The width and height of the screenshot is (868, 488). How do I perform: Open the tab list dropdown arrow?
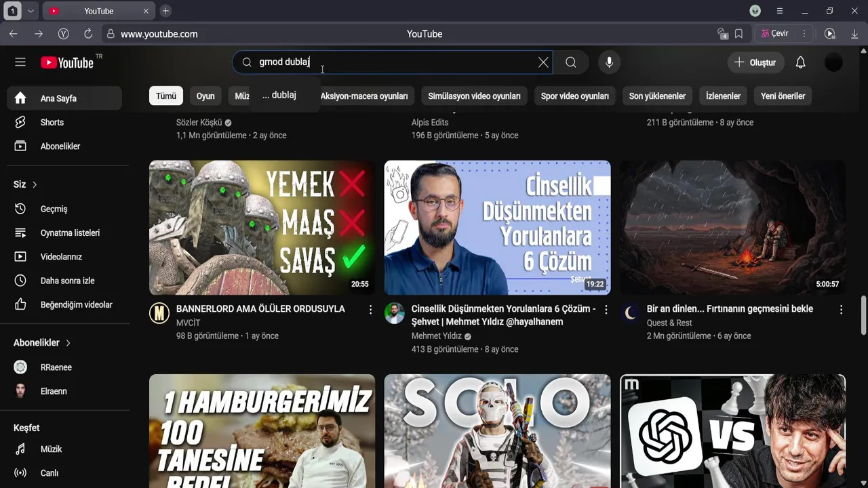pos(31,11)
